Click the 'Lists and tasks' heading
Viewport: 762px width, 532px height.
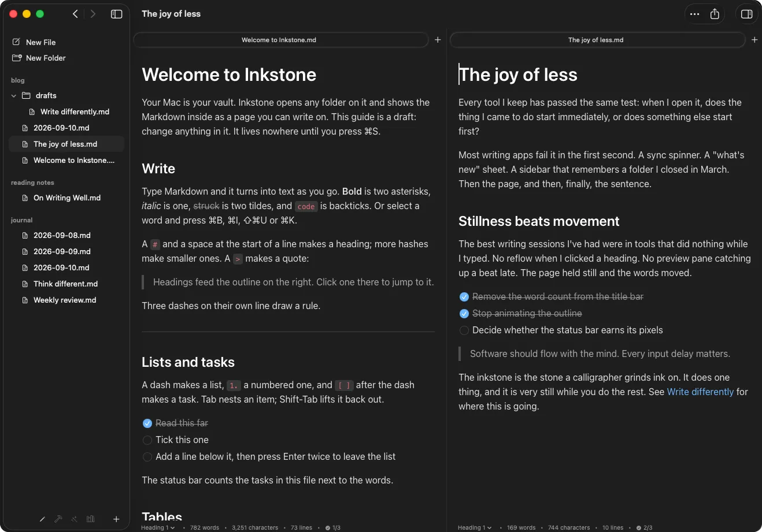(x=188, y=362)
